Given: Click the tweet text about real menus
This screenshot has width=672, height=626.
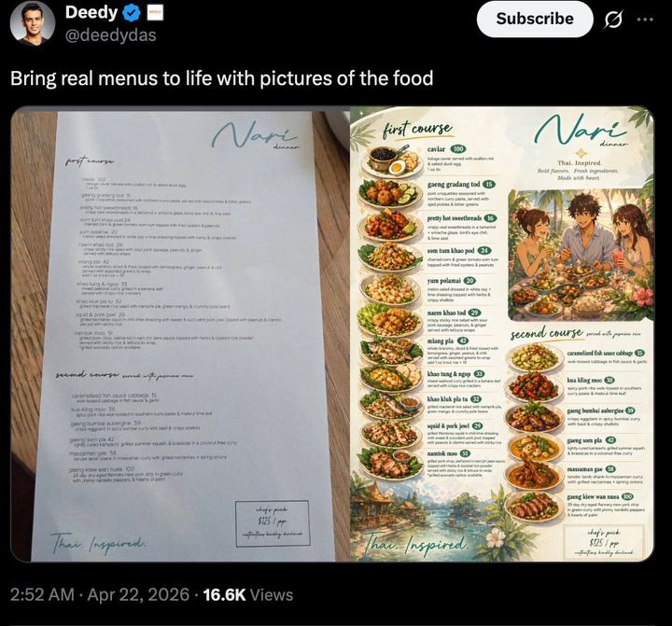Looking at the screenshot, I should pyautogui.click(x=221, y=78).
